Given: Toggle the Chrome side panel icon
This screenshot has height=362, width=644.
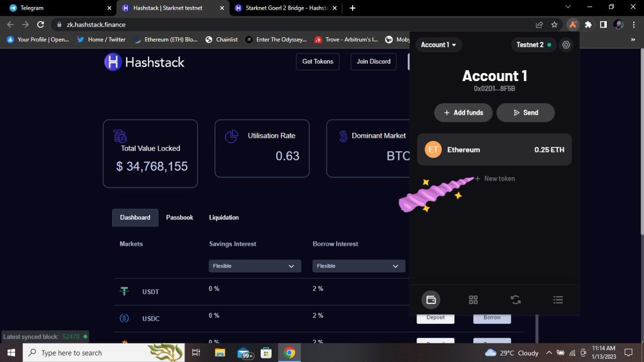Looking at the screenshot, I should point(603,25).
